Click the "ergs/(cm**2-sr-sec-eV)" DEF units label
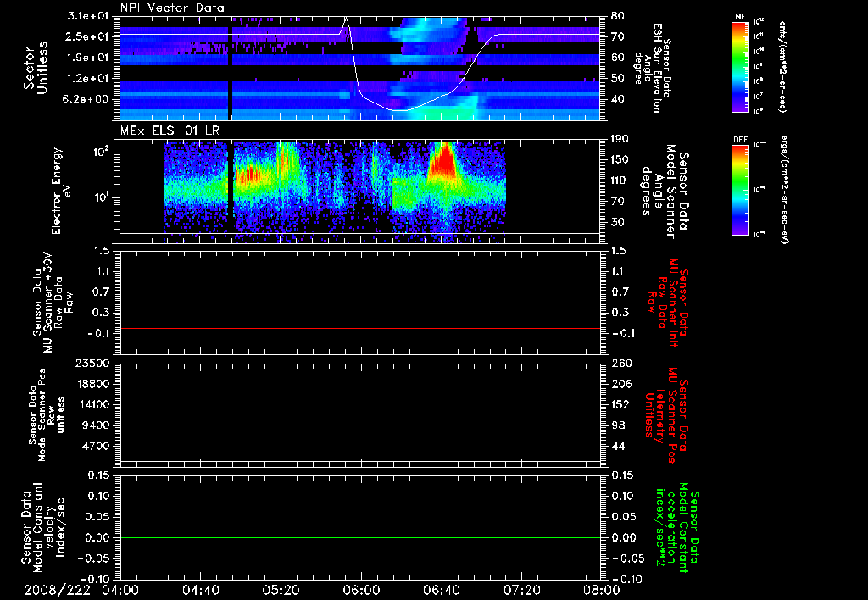This screenshot has height=600, width=868. pyautogui.click(x=783, y=189)
